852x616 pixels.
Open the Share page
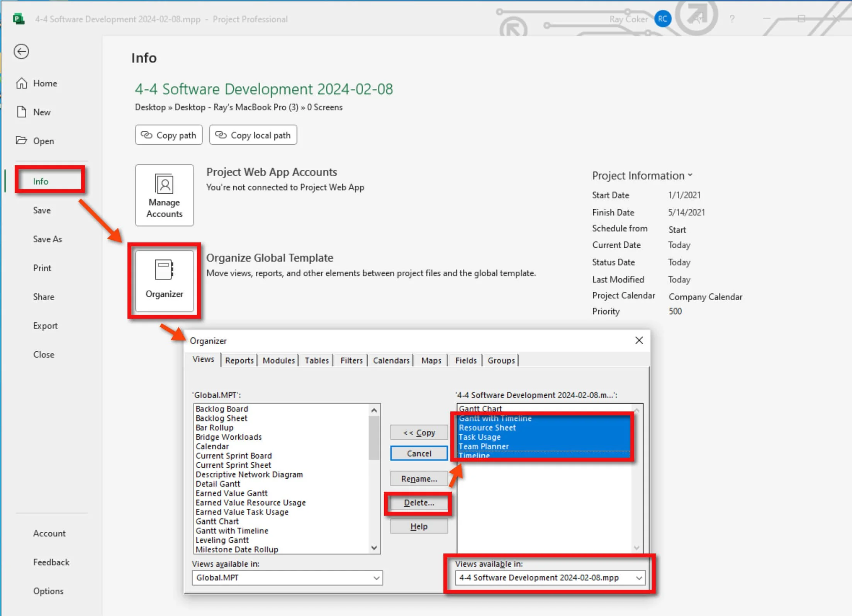tap(44, 297)
